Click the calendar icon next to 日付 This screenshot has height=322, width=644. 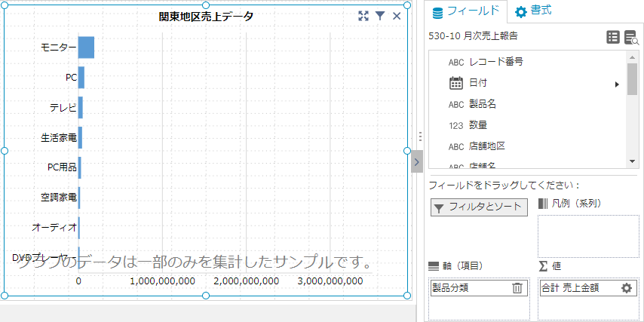[456, 83]
